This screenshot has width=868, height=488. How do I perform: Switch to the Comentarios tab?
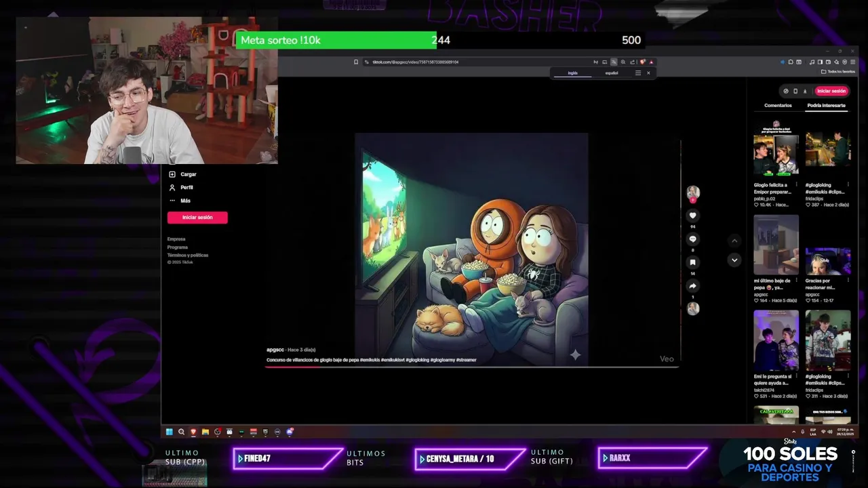point(778,106)
